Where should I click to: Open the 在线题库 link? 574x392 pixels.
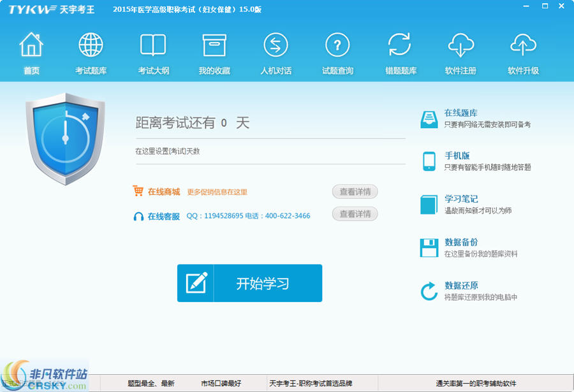click(x=460, y=113)
